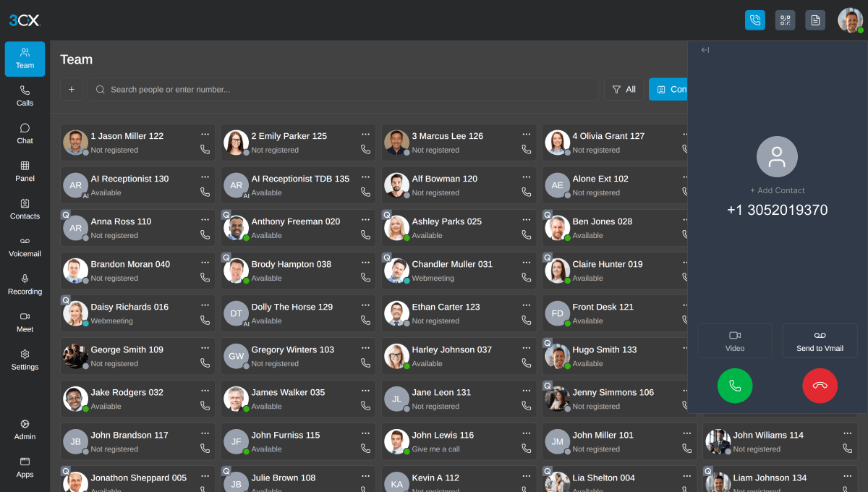Open options menu for Dolly The Horse 129
868x492 pixels.
click(365, 305)
